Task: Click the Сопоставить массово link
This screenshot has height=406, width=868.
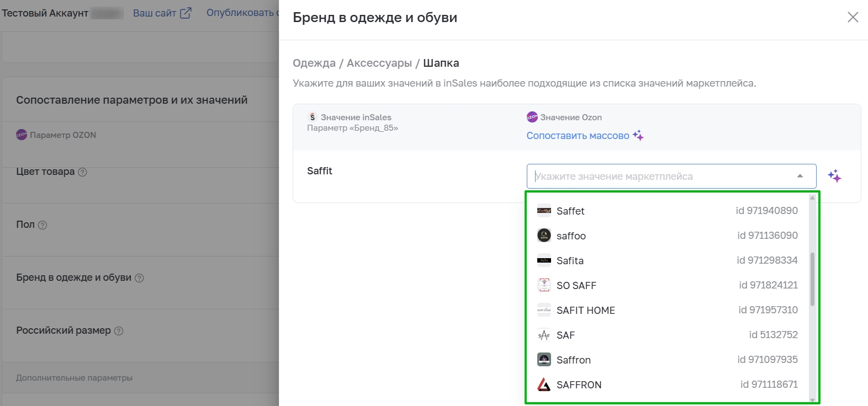Action: tap(578, 136)
